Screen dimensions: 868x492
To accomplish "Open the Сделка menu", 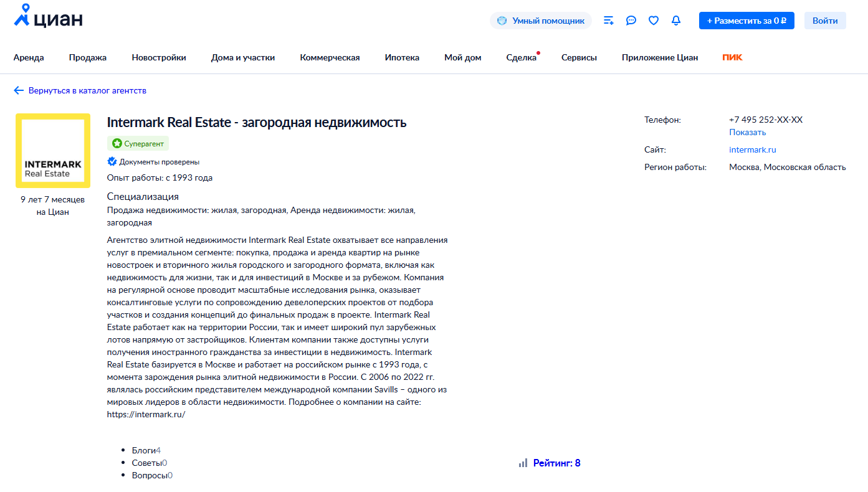I will click(522, 57).
